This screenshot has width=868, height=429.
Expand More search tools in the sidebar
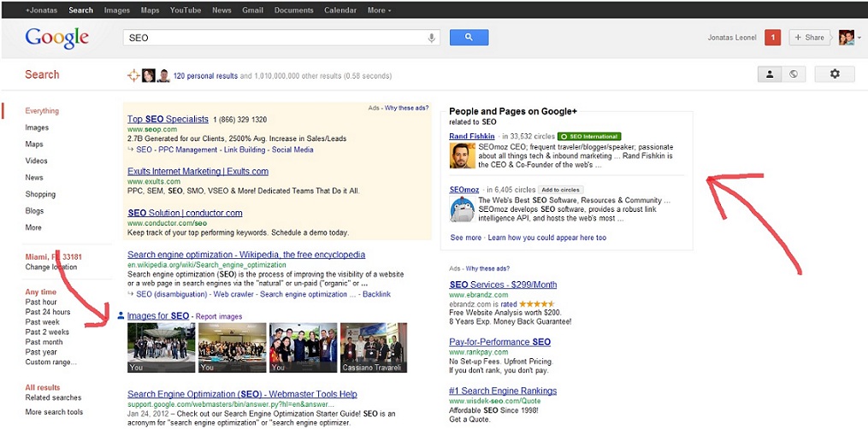[x=54, y=412]
